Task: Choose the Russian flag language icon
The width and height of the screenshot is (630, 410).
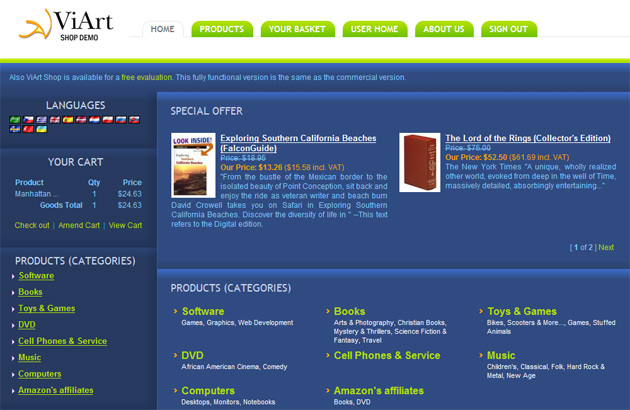Action: (x=121, y=119)
